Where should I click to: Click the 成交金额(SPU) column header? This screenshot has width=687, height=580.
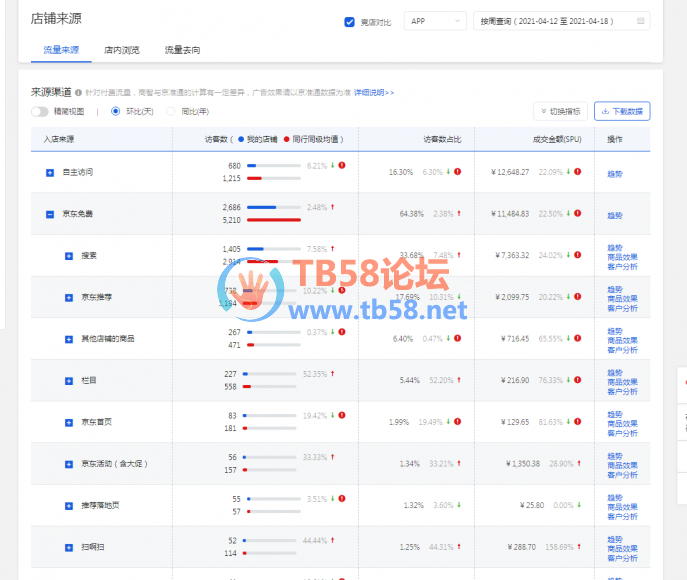click(x=557, y=139)
